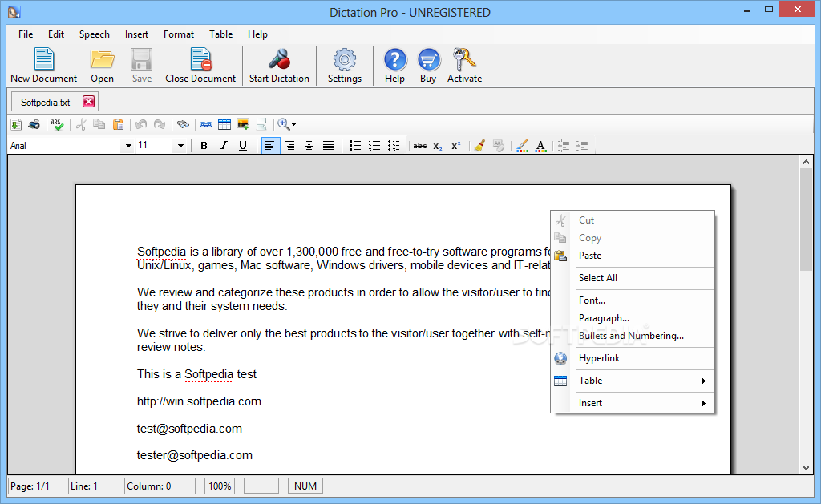The height and width of the screenshot is (504, 821).
Task: Toggle Bold formatting
Action: point(204,146)
